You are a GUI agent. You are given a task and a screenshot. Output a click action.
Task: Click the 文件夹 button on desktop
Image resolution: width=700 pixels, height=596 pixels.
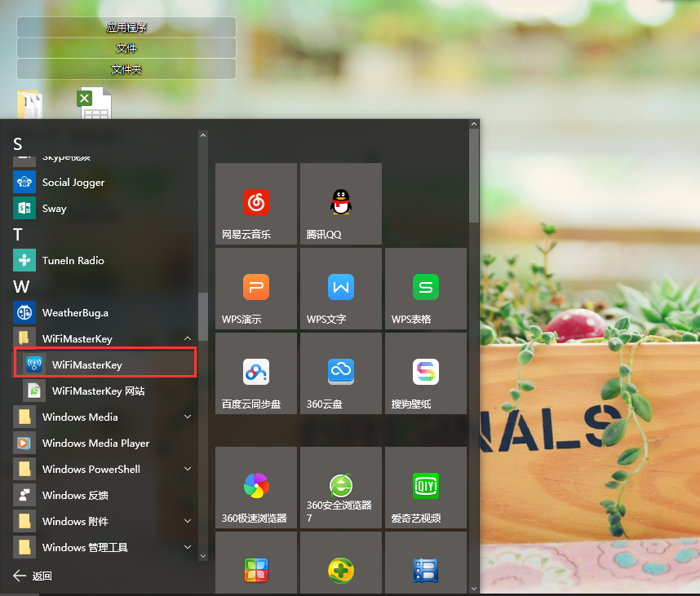126,69
